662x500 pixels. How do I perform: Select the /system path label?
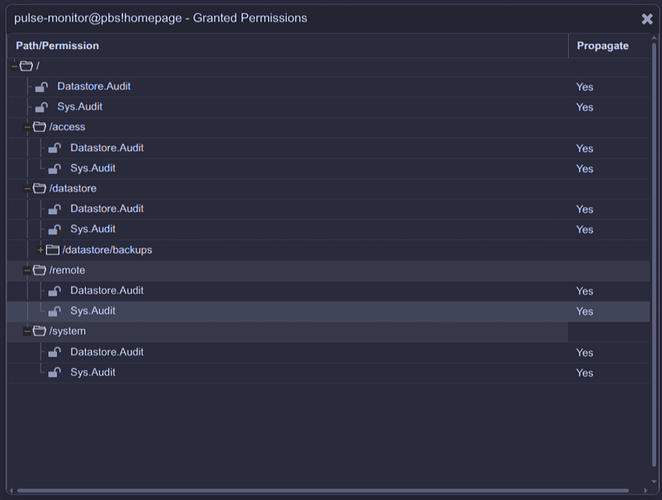68,331
